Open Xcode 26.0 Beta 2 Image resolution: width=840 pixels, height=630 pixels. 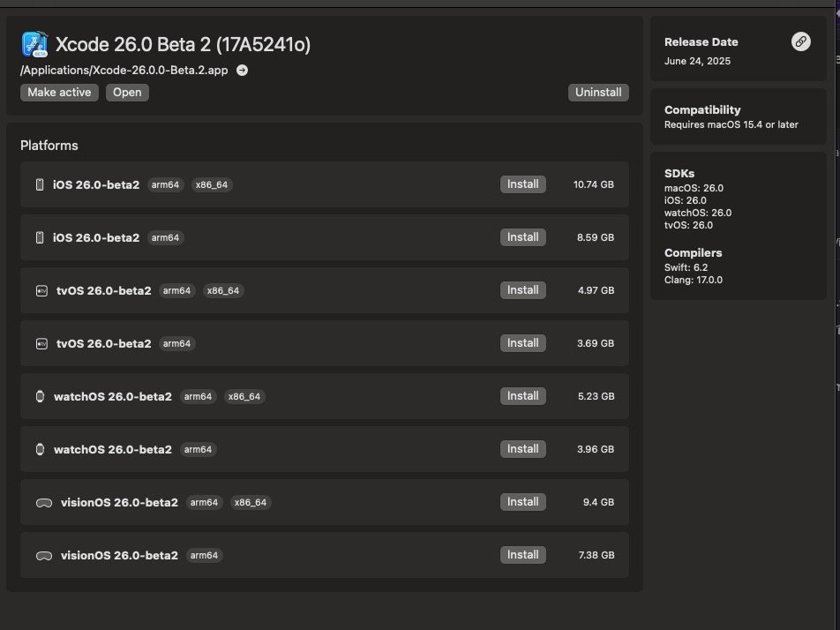(127, 92)
